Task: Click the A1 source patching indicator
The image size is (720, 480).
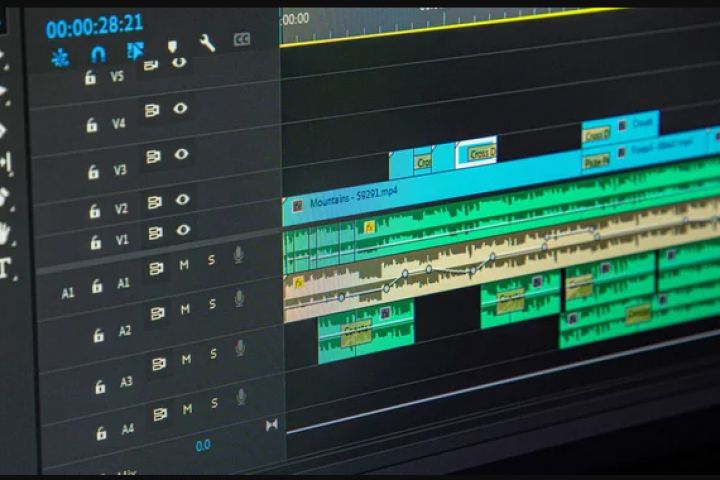Action: pyautogui.click(x=68, y=293)
